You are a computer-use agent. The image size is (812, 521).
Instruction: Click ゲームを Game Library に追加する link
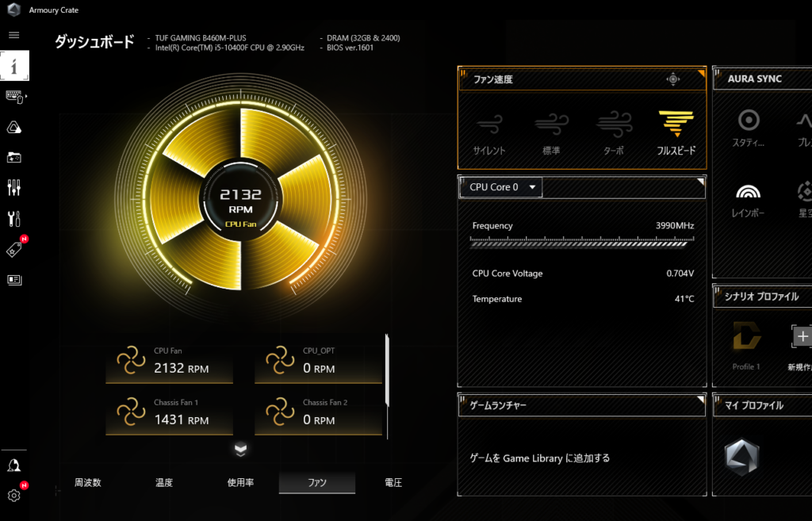pos(539,458)
